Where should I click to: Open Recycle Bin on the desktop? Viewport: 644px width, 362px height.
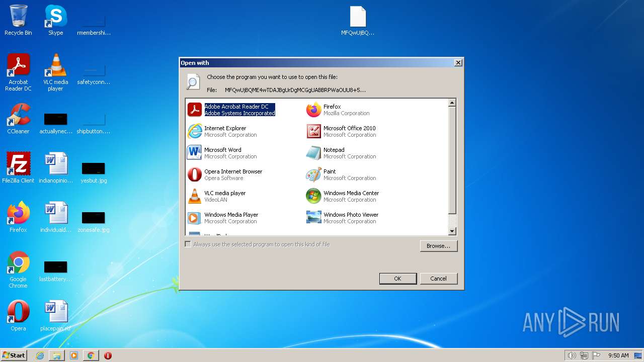click(18, 20)
